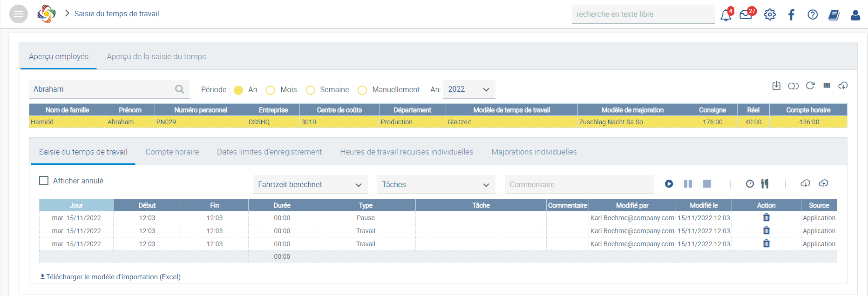Open the help question mark icon
This screenshot has height=296, width=868.
pyautogui.click(x=813, y=15)
